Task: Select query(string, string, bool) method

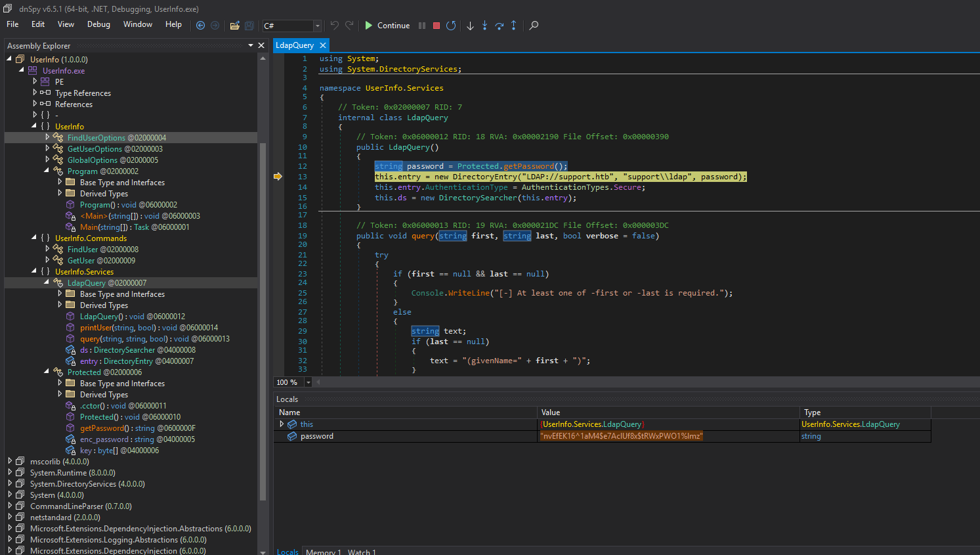Action: (155, 339)
